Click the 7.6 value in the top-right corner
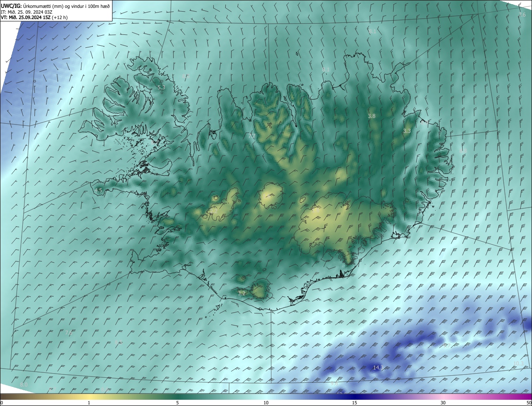 point(522,15)
